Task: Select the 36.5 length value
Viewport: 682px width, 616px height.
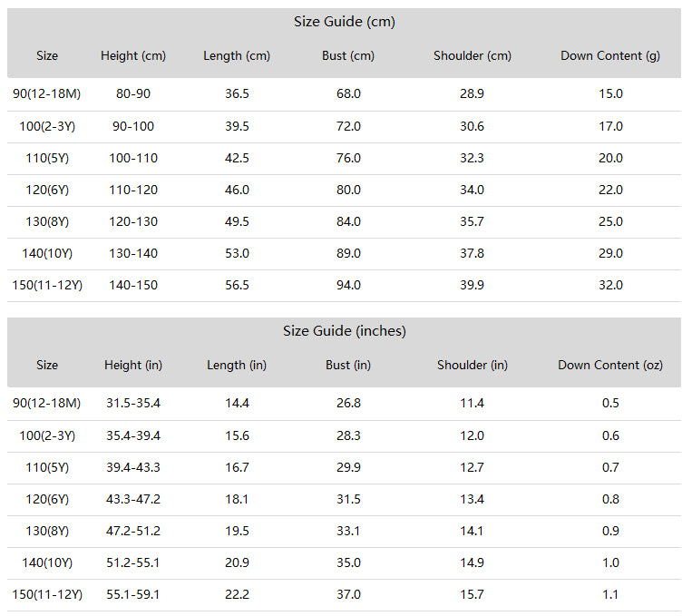Action: point(237,94)
